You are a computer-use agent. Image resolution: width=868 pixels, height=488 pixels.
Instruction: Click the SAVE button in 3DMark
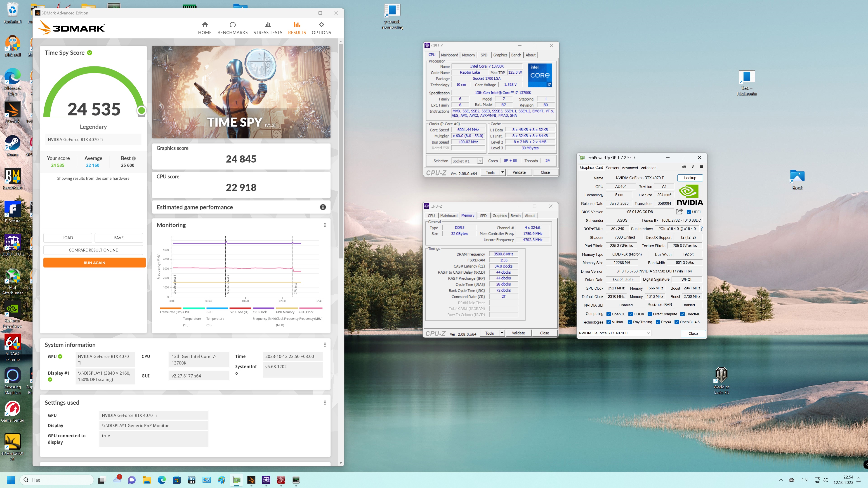[119, 237]
